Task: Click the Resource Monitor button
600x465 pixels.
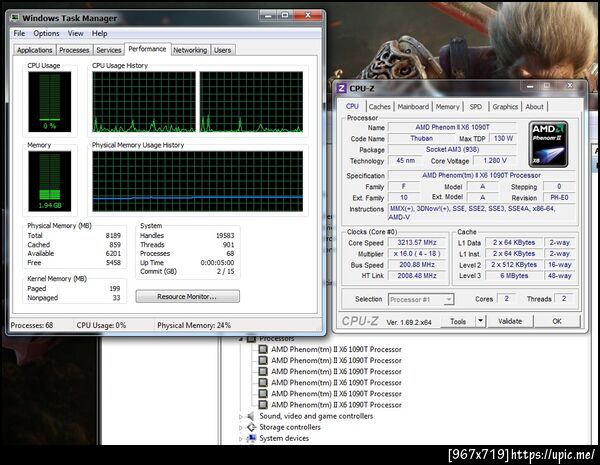Action: pos(188,296)
